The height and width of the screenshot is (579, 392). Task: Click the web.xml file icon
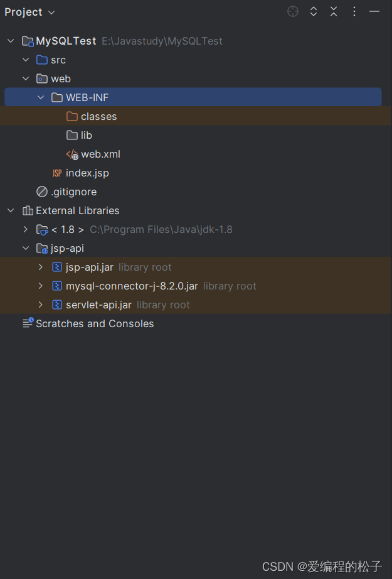coord(72,154)
